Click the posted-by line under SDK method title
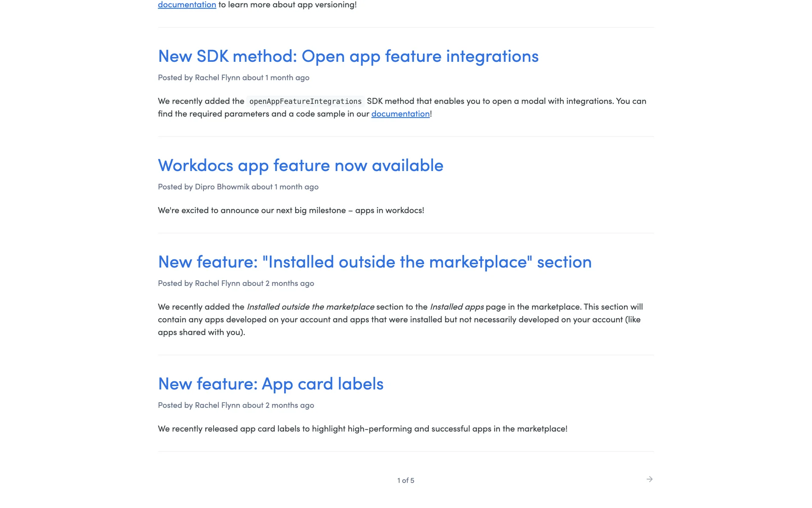The image size is (812, 508). click(233, 78)
